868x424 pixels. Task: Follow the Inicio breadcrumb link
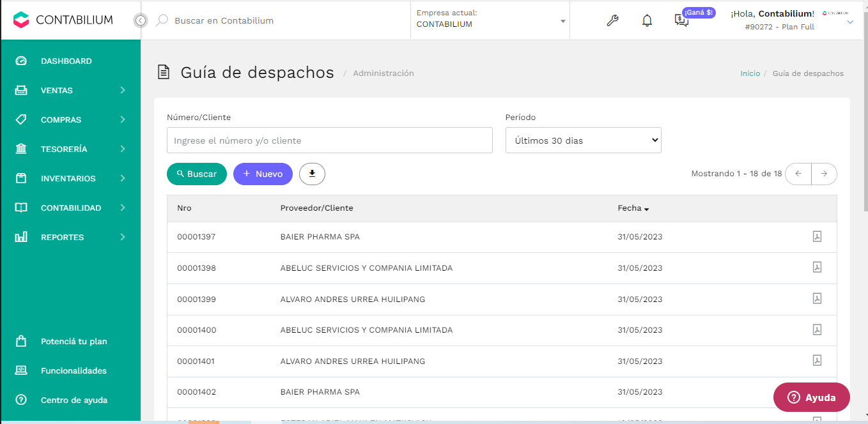[750, 73]
